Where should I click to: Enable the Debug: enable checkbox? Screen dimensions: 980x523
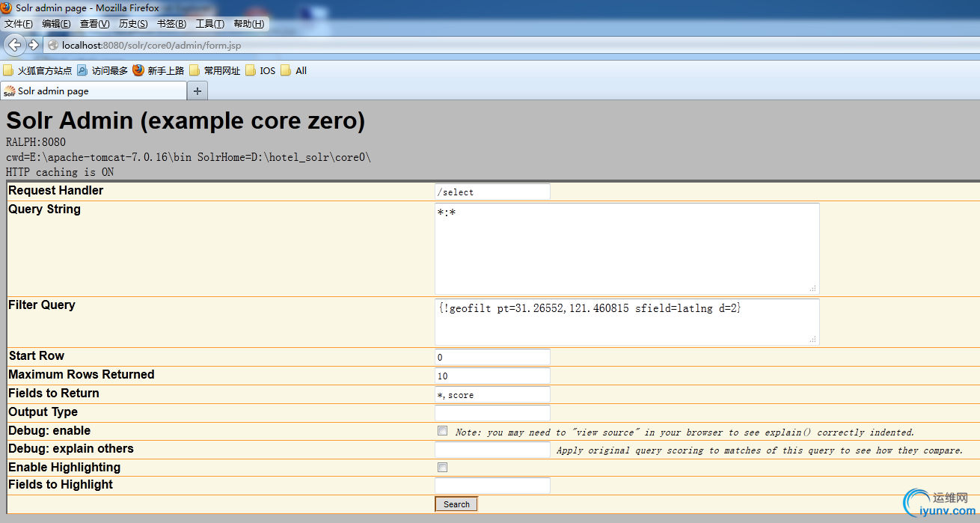(443, 431)
